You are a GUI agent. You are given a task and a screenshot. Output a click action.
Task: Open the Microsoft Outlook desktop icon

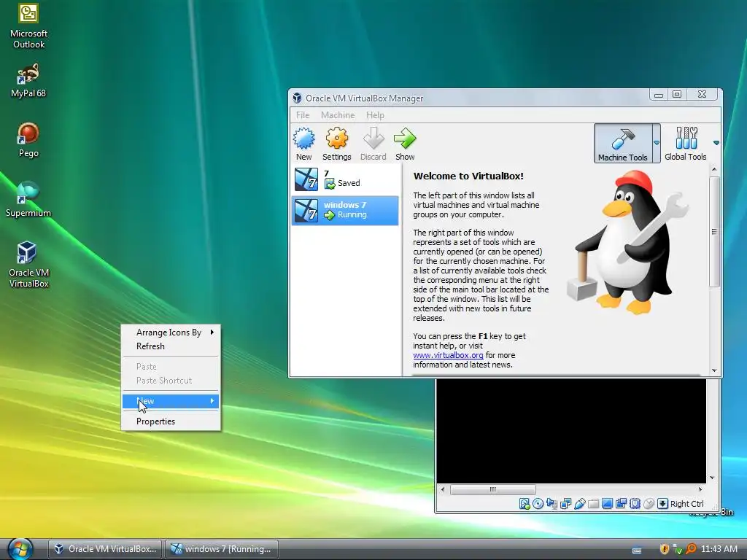pyautogui.click(x=28, y=26)
